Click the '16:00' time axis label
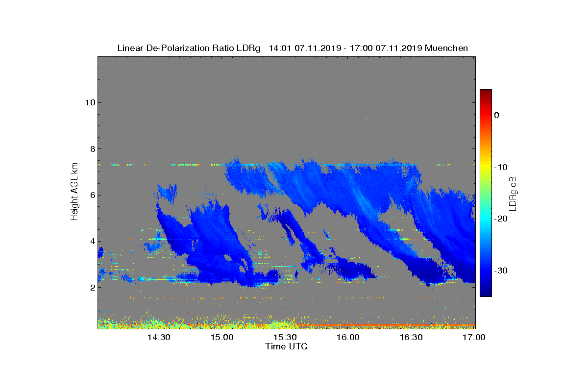588x392 pixels. (348, 337)
